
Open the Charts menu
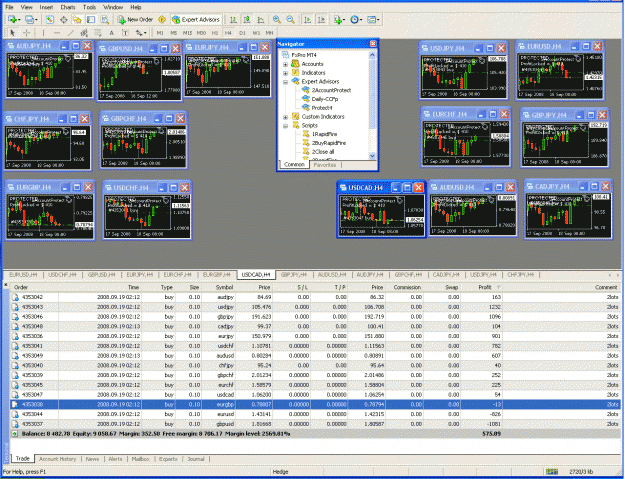click(x=68, y=7)
